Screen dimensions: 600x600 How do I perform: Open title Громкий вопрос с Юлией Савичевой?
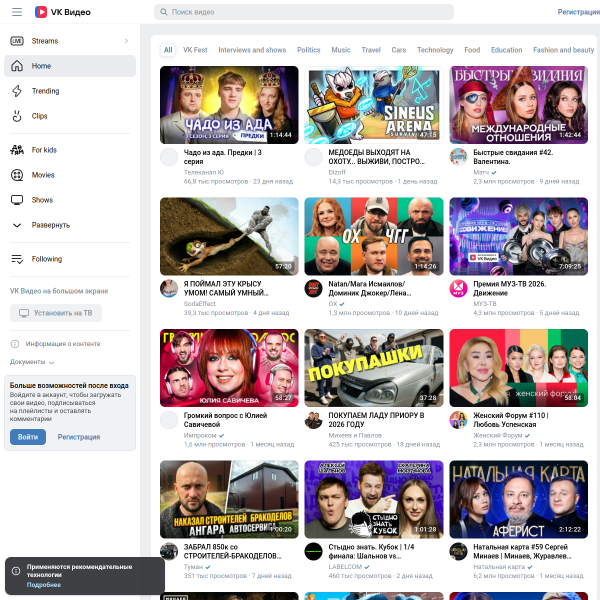click(225, 420)
